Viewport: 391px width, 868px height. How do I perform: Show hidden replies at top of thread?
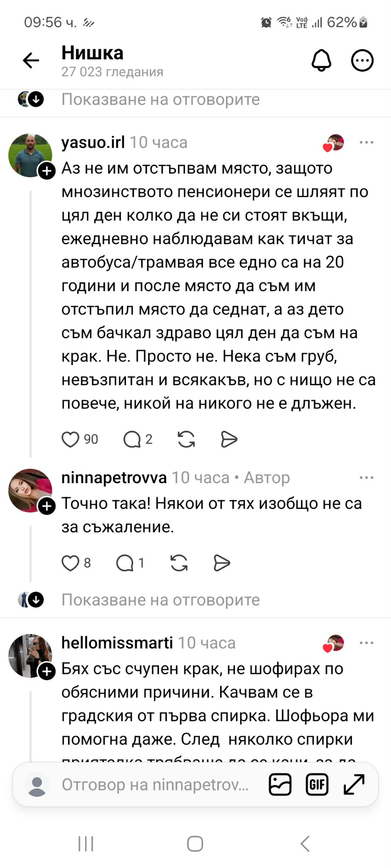click(x=160, y=100)
